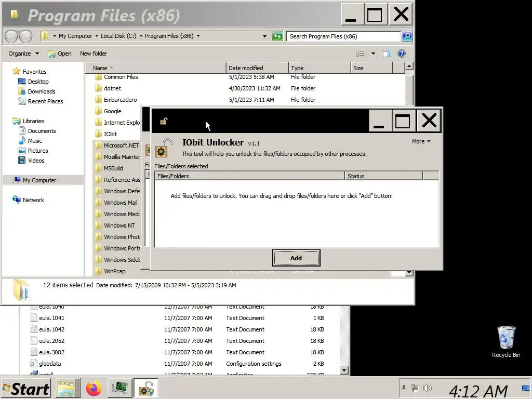Go back with Explorer back arrow button
The height and width of the screenshot is (399, 532).
click(11, 36)
